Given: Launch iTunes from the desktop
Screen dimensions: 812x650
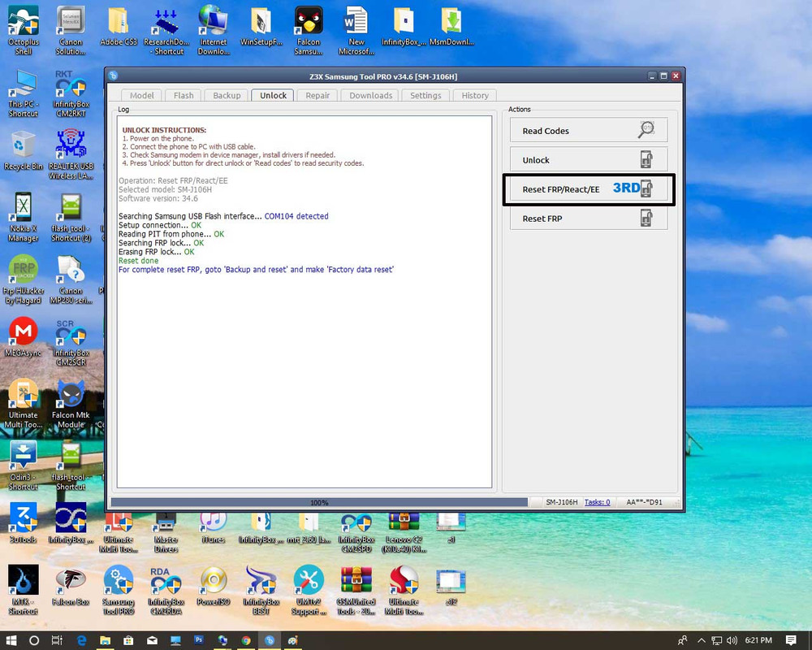Looking at the screenshot, I should [x=214, y=527].
